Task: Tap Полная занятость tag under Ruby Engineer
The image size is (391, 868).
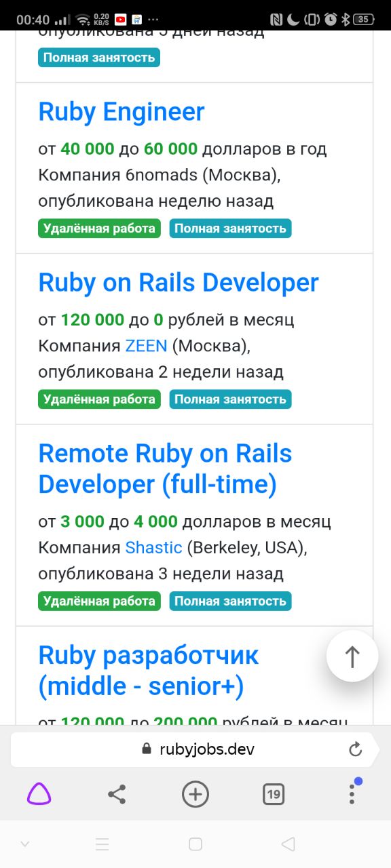Action: pyautogui.click(x=230, y=229)
